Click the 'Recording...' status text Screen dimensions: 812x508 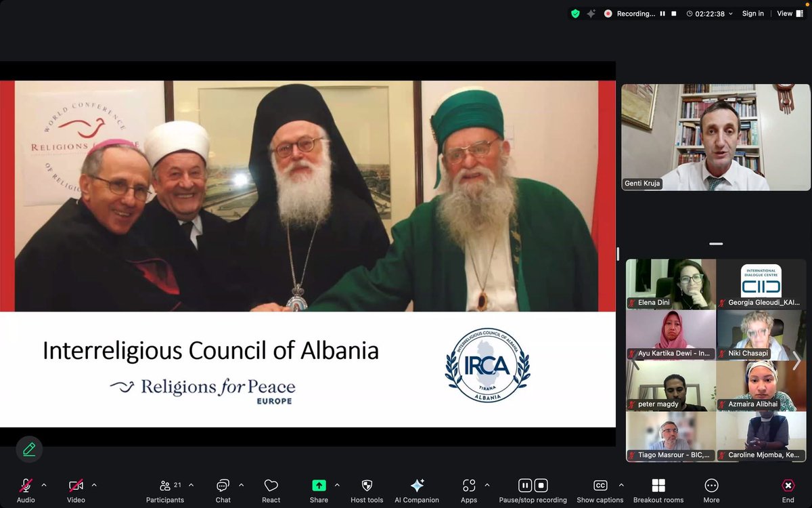636,14
